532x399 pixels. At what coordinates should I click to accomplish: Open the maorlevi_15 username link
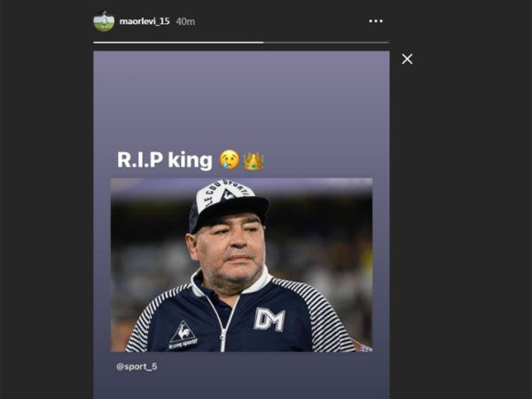[x=145, y=21]
